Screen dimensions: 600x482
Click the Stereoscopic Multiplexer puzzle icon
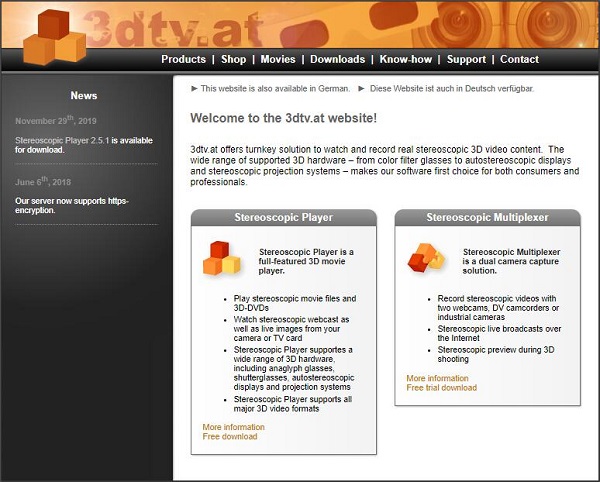tap(427, 257)
